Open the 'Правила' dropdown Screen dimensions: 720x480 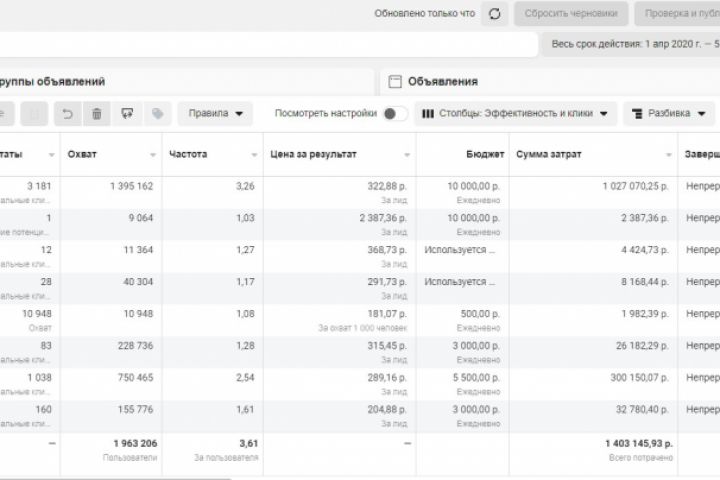215,114
